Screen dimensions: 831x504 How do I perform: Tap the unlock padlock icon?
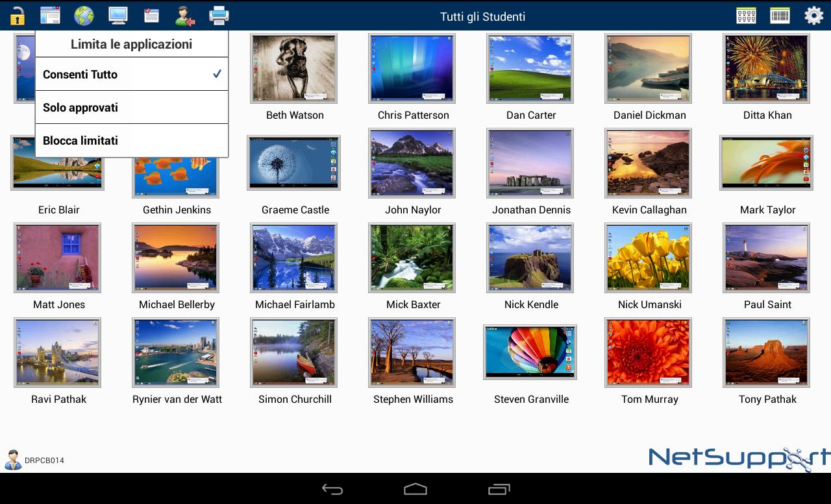(x=17, y=16)
